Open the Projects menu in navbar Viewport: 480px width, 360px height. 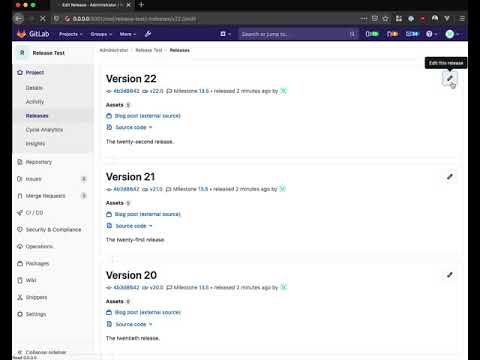[x=71, y=34]
